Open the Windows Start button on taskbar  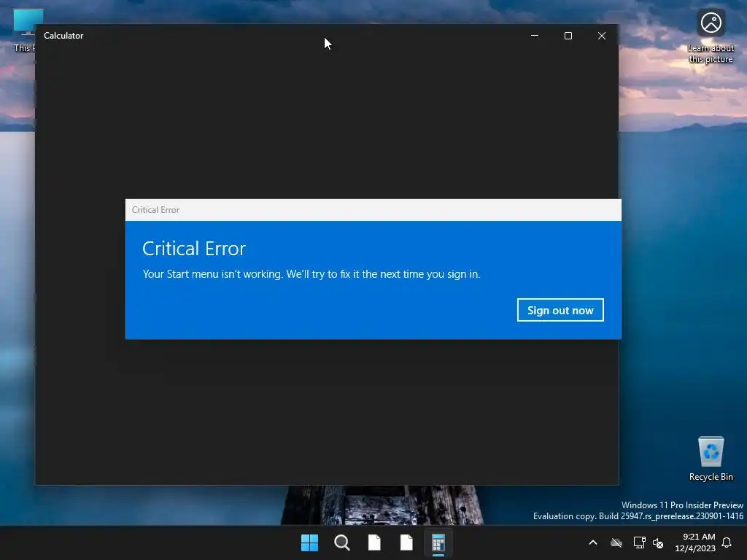pos(309,542)
